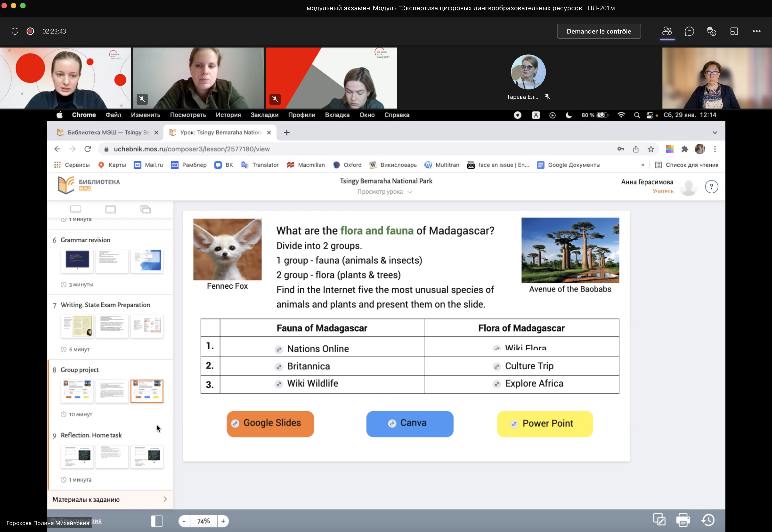Toggle the side panel layout icon

157,521
